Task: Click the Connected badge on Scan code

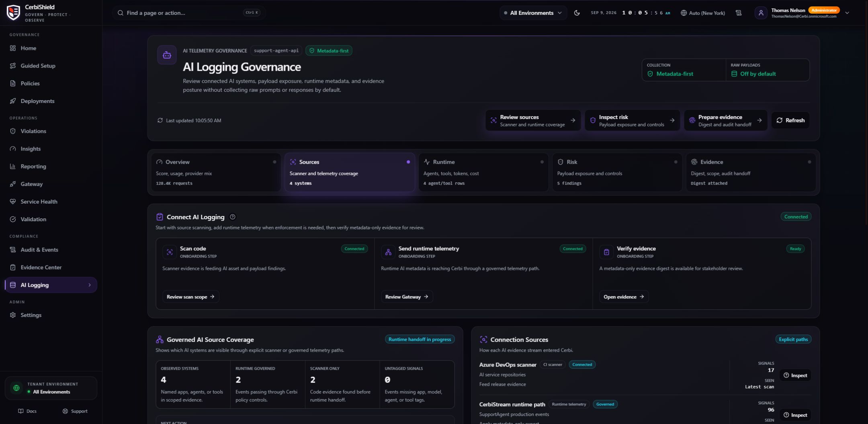Action: coord(354,249)
